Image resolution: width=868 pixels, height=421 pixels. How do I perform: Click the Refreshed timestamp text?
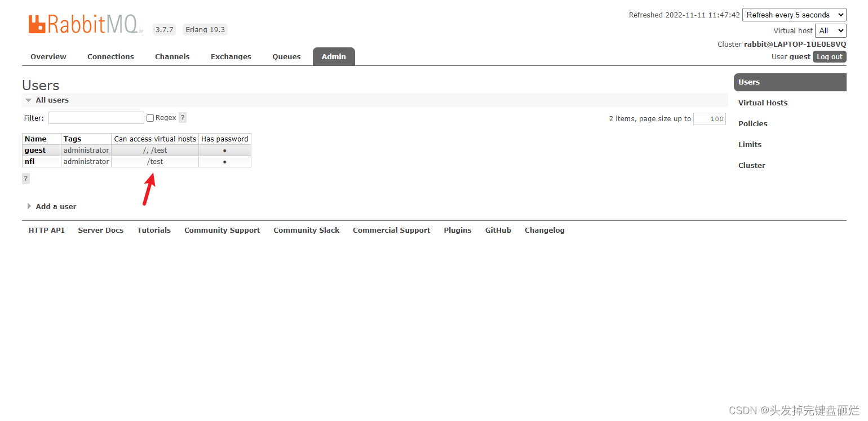coord(684,15)
